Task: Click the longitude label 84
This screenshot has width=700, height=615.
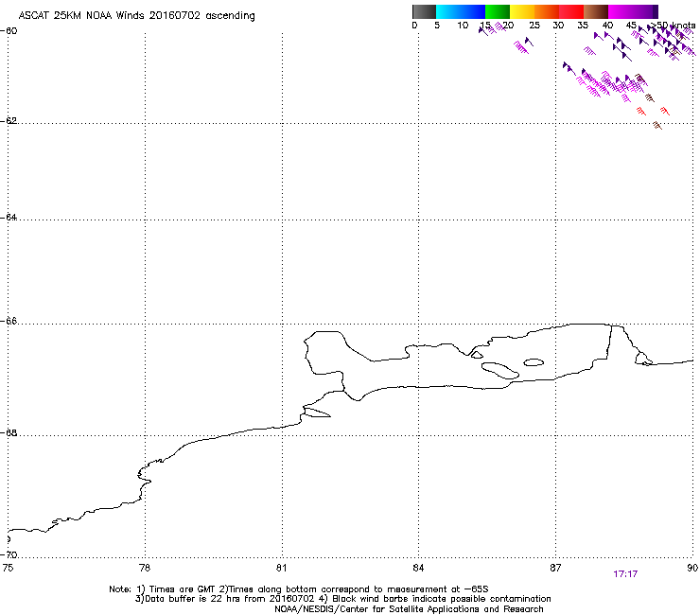Action: (418, 568)
